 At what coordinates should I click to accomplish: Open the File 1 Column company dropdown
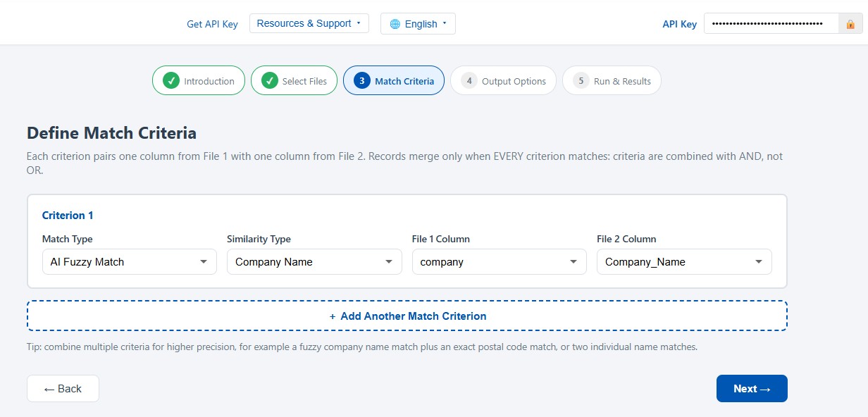(500, 262)
